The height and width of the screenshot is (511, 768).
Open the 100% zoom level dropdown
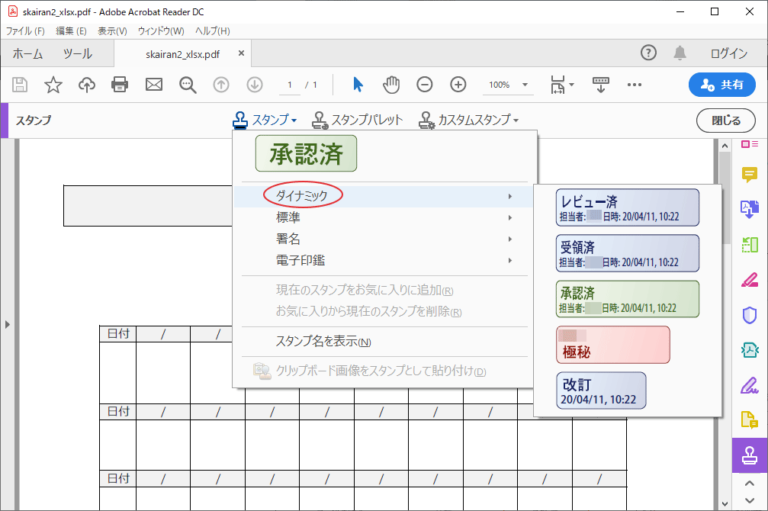(x=525, y=85)
